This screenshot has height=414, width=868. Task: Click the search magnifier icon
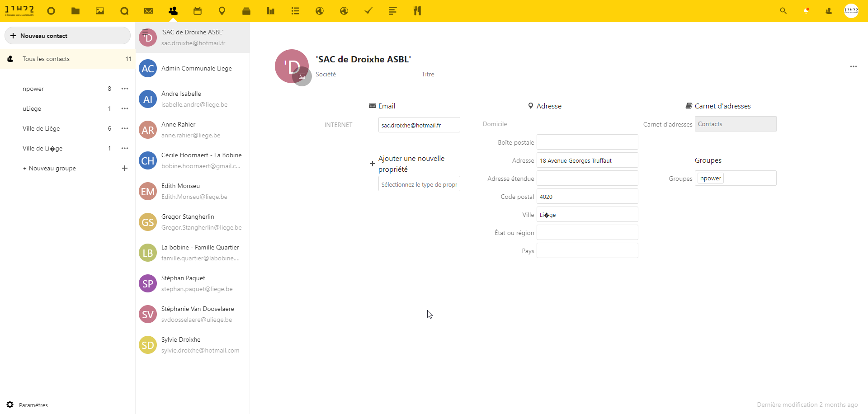point(783,11)
